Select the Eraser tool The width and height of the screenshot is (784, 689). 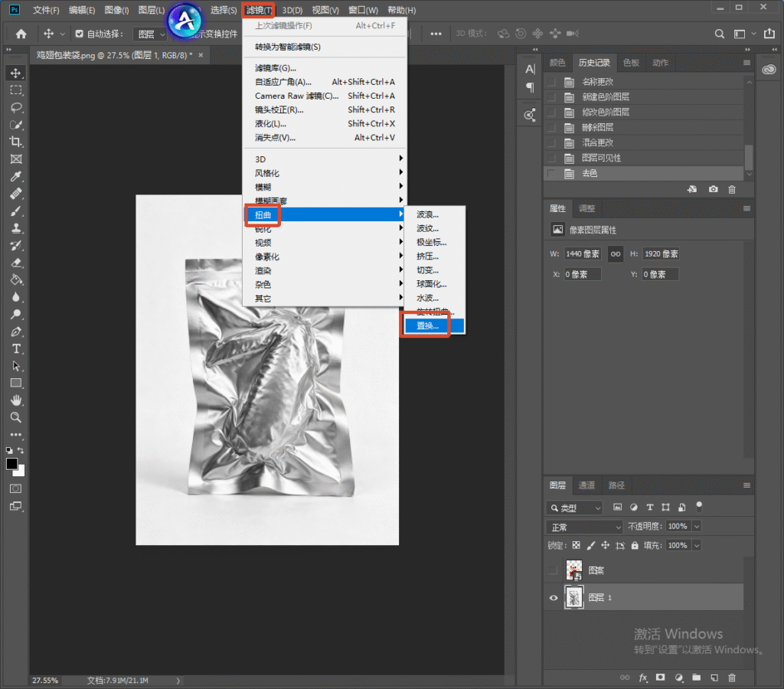tap(16, 263)
